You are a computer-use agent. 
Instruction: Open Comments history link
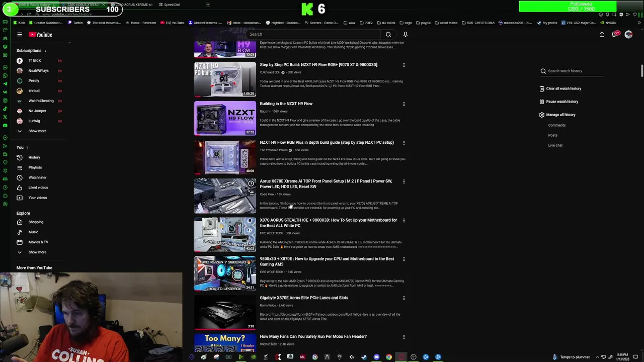557,125
